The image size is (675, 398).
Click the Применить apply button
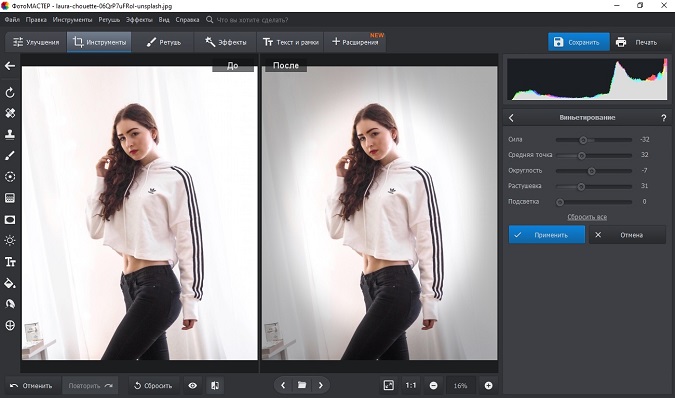coord(547,235)
